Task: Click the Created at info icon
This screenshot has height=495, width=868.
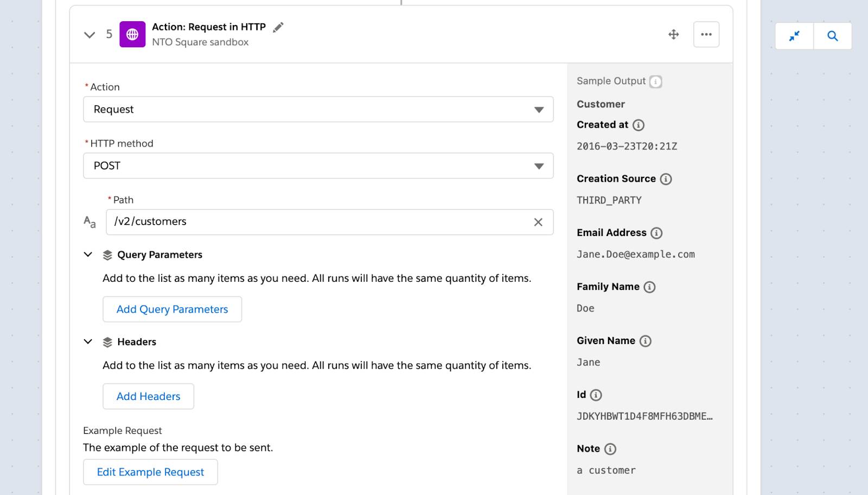Action: [639, 125]
